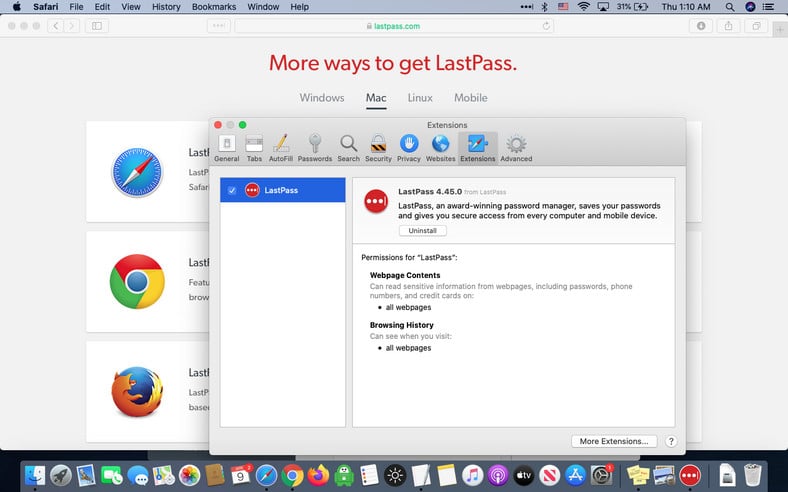Viewport: 788px width, 492px height.
Task: Open Notification Center icon
Action: pos(768,7)
